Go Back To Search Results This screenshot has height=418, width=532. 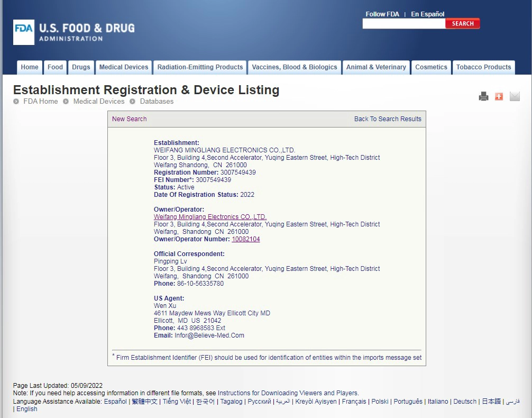(x=388, y=119)
